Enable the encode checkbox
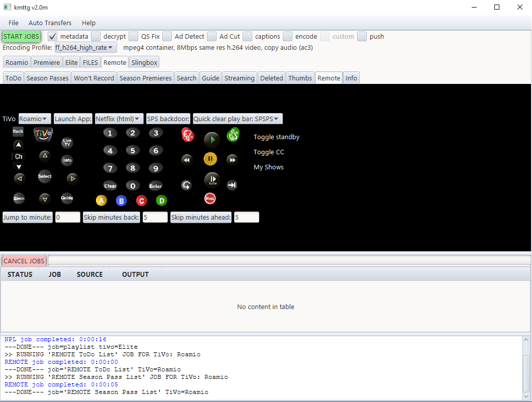Screen dimensions: 532x402 (287, 36)
